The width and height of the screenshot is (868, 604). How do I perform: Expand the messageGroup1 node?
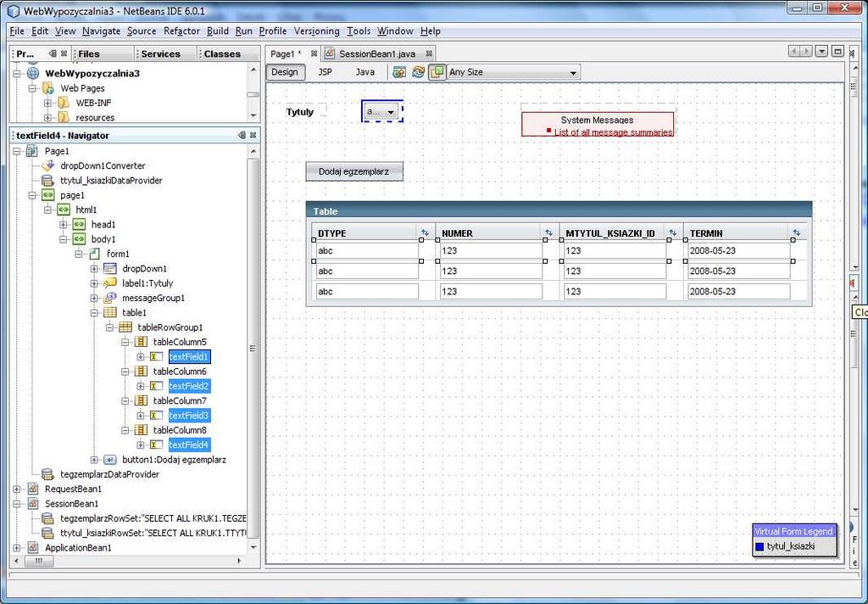(94, 298)
